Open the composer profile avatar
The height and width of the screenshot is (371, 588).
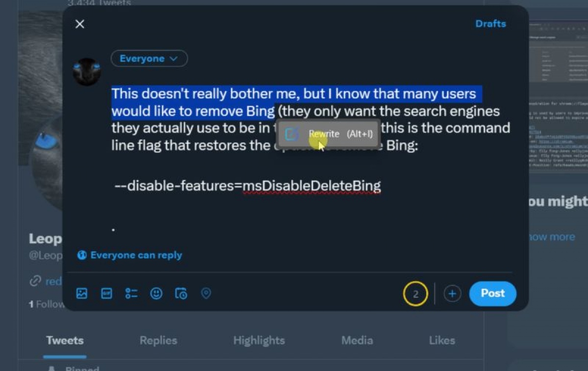87,71
